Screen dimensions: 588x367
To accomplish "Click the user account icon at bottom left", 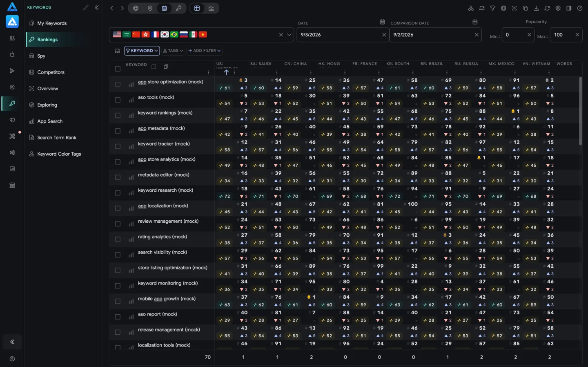I will [x=12, y=359].
